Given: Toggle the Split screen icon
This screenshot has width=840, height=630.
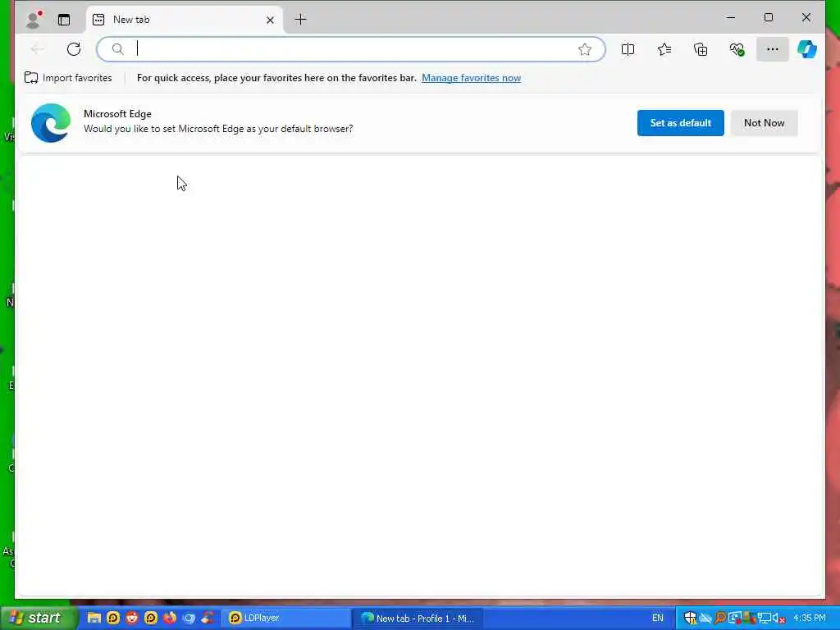Looking at the screenshot, I should [628, 49].
